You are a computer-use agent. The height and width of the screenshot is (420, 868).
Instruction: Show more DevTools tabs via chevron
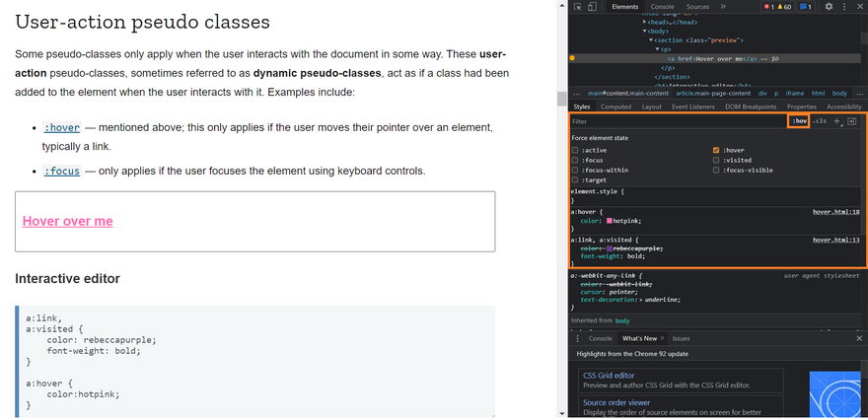(x=723, y=7)
